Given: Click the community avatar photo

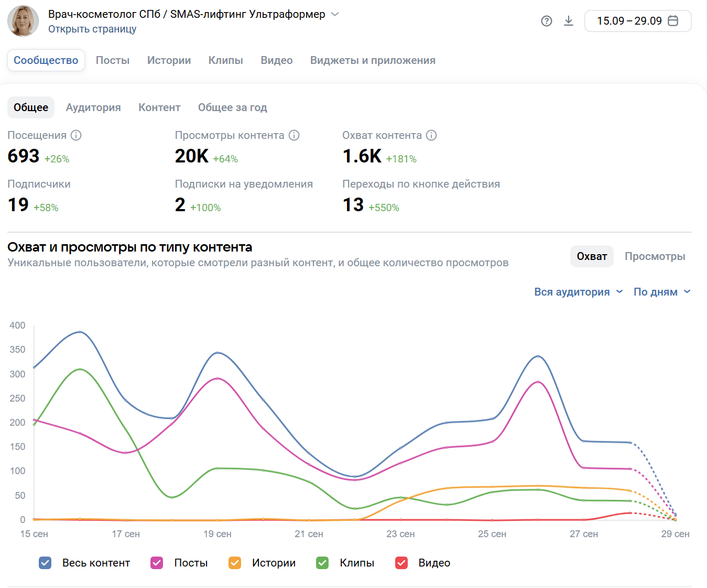Looking at the screenshot, I should pyautogui.click(x=23, y=21).
